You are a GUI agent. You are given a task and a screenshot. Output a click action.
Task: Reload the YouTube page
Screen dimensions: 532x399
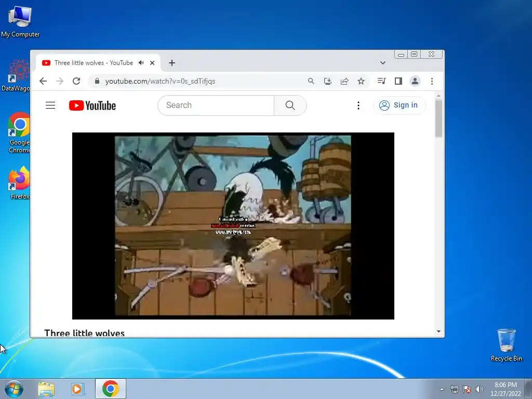[76, 81]
